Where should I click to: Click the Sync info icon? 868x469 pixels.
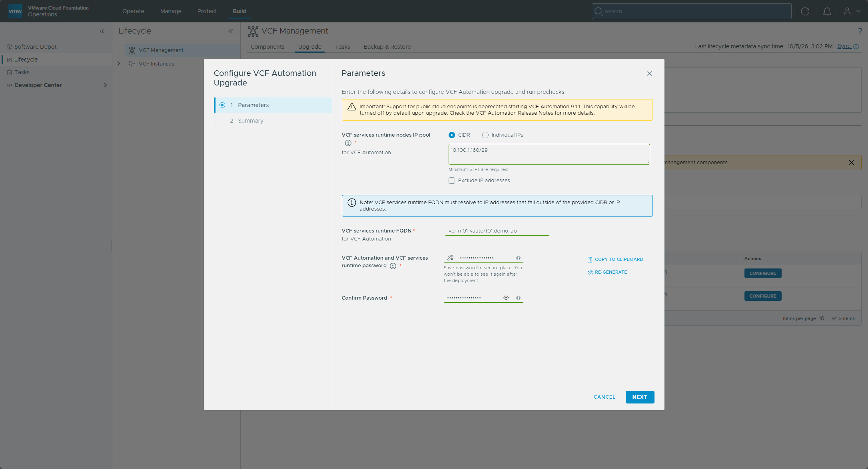(856, 46)
